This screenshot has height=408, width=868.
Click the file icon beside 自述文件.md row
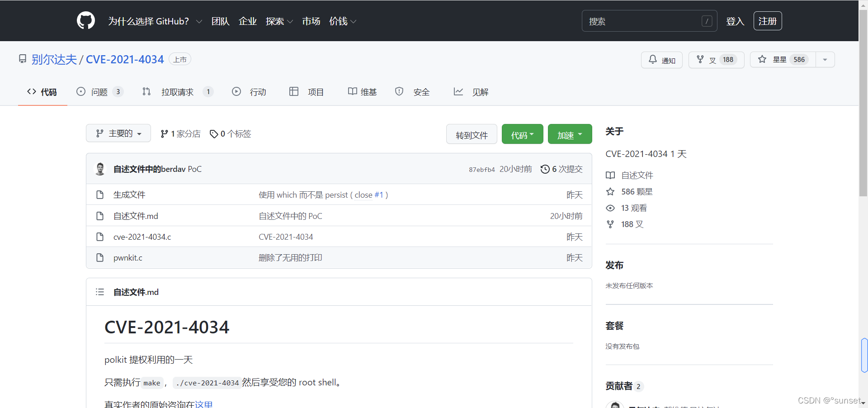[100, 216]
